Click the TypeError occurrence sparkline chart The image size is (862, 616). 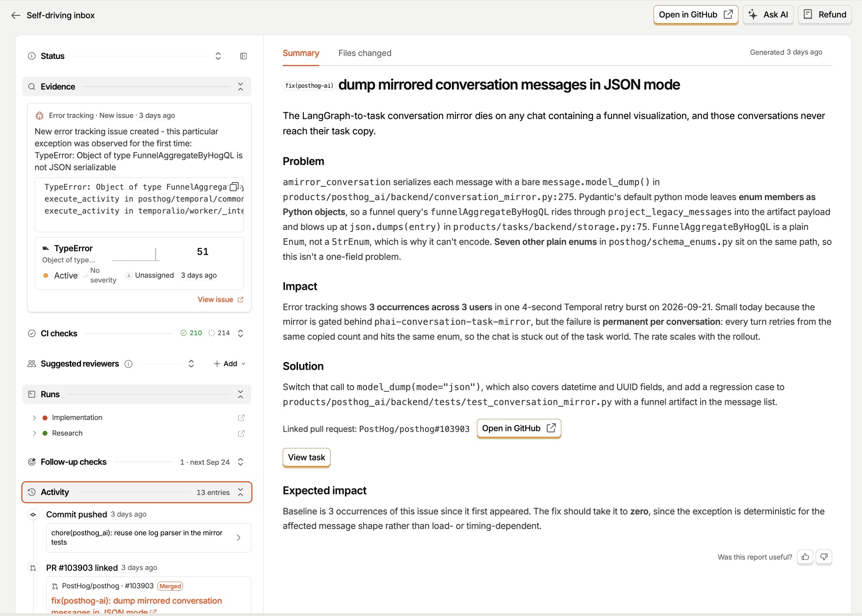pos(136,254)
